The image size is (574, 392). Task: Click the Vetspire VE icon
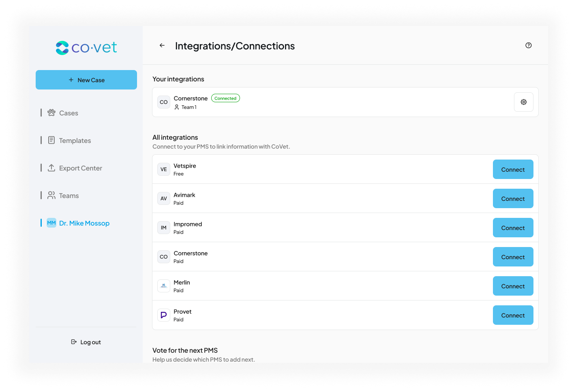164,169
